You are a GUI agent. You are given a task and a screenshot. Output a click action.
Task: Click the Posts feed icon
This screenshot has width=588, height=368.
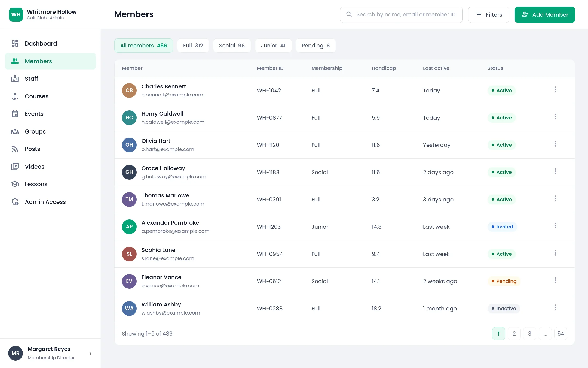pyautogui.click(x=15, y=149)
